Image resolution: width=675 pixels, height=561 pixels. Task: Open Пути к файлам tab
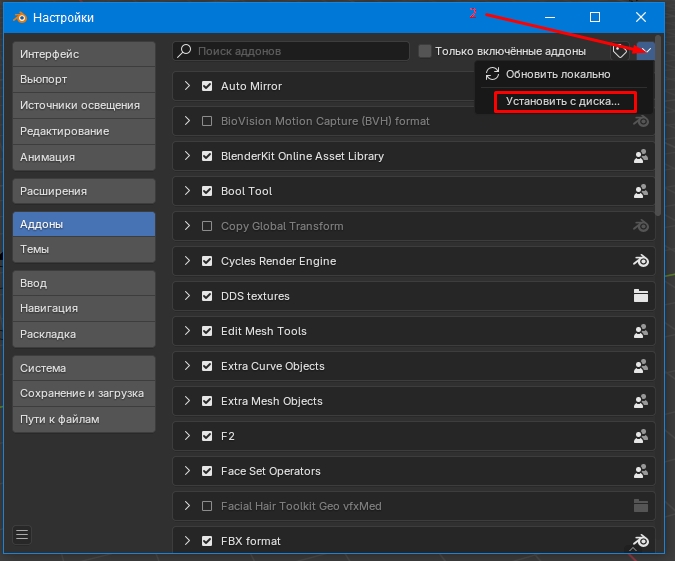click(x=84, y=419)
